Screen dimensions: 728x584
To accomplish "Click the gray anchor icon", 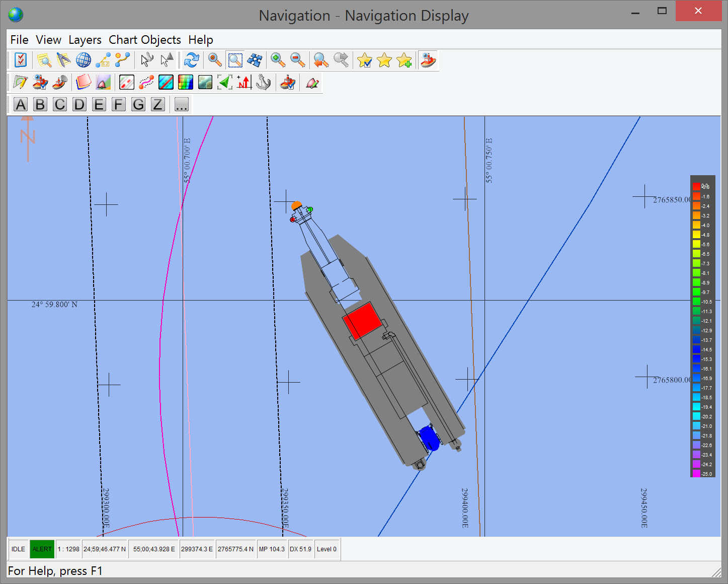I will [x=264, y=83].
